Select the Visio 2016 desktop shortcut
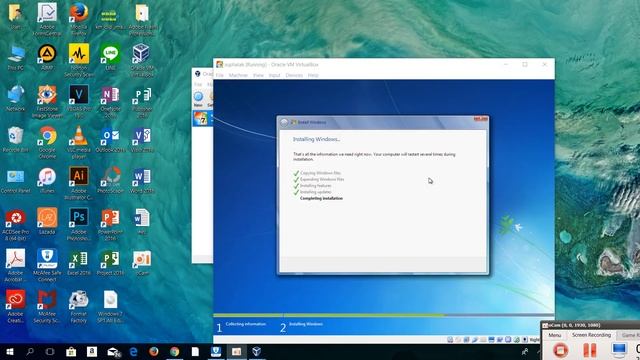Image resolution: width=640 pixels, height=360 pixels. point(142,140)
